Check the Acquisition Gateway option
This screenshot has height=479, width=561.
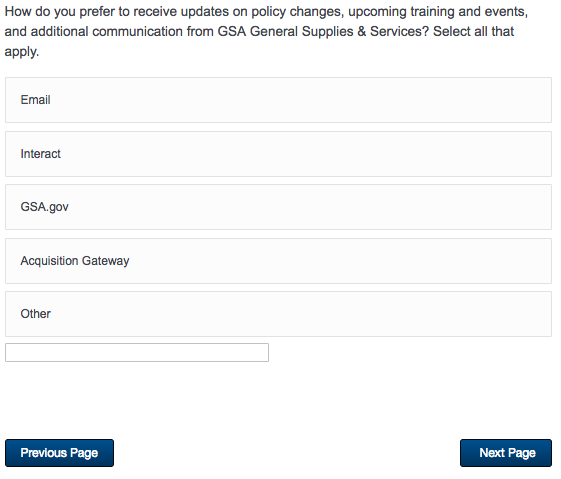click(278, 261)
